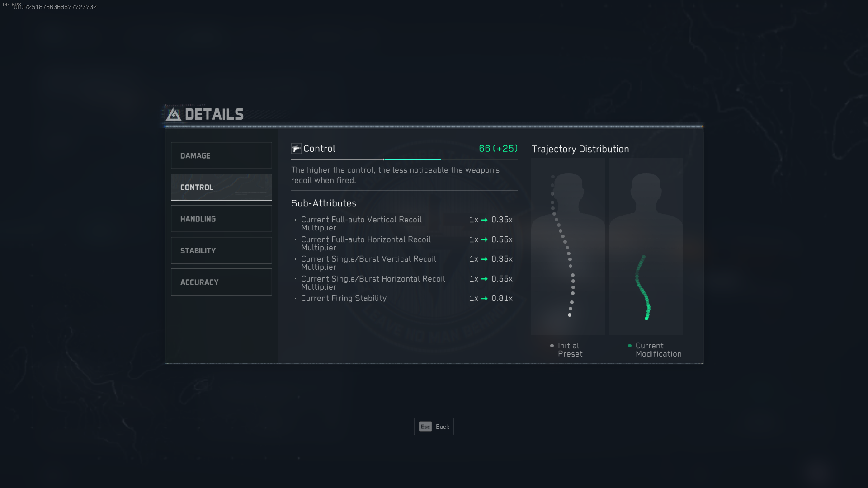This screenshot has height=488, width=868.
Task: Click the grey Initial Preset legend dot
Action: (x=552, y=346)
